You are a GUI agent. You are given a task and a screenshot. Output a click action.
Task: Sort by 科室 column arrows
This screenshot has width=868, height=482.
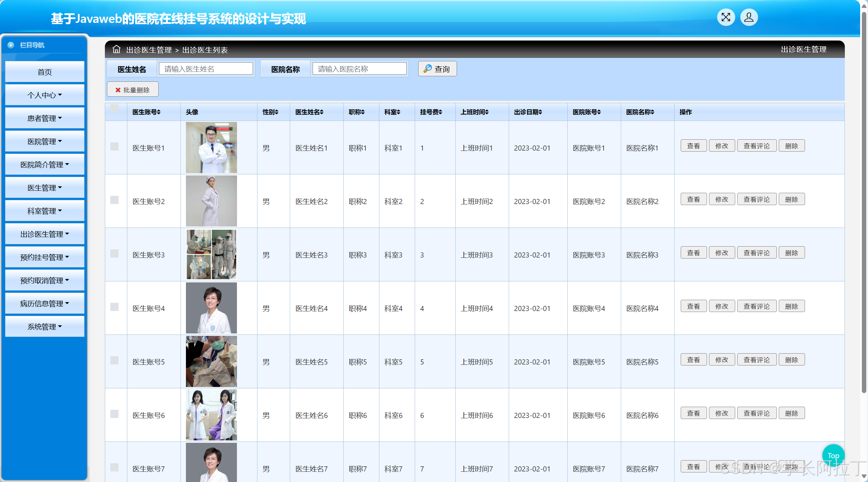(x=398, y=112)
